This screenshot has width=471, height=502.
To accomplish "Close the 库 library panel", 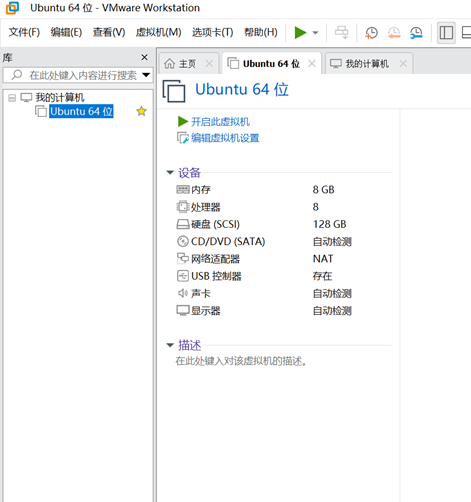I will [x=144, y=57].
